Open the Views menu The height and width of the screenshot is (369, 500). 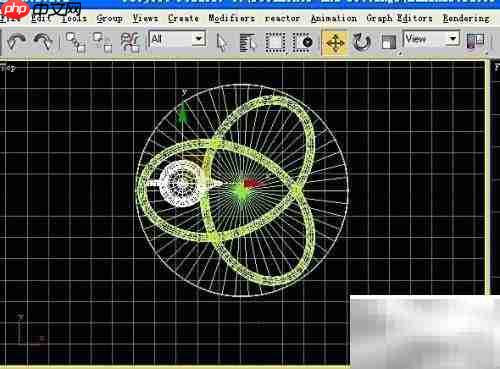pos(145,18)
